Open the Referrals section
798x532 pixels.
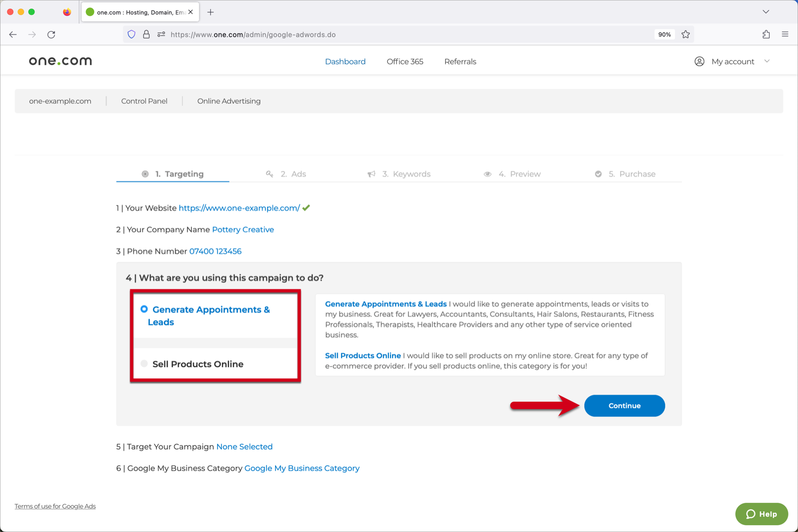(x=460, y=61)
